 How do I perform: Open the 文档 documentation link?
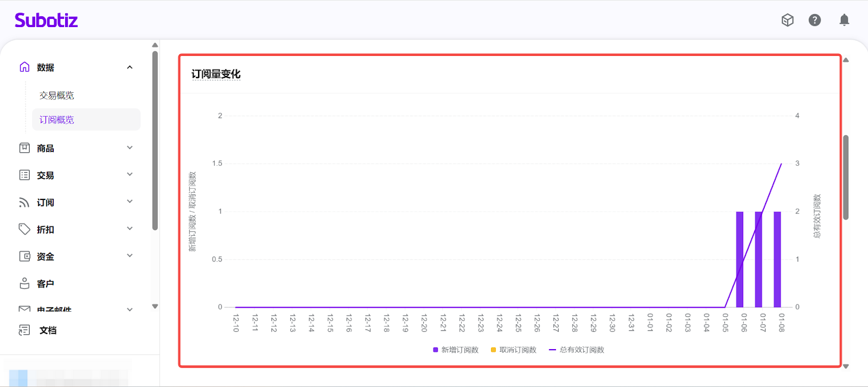(x=48, y=330)
